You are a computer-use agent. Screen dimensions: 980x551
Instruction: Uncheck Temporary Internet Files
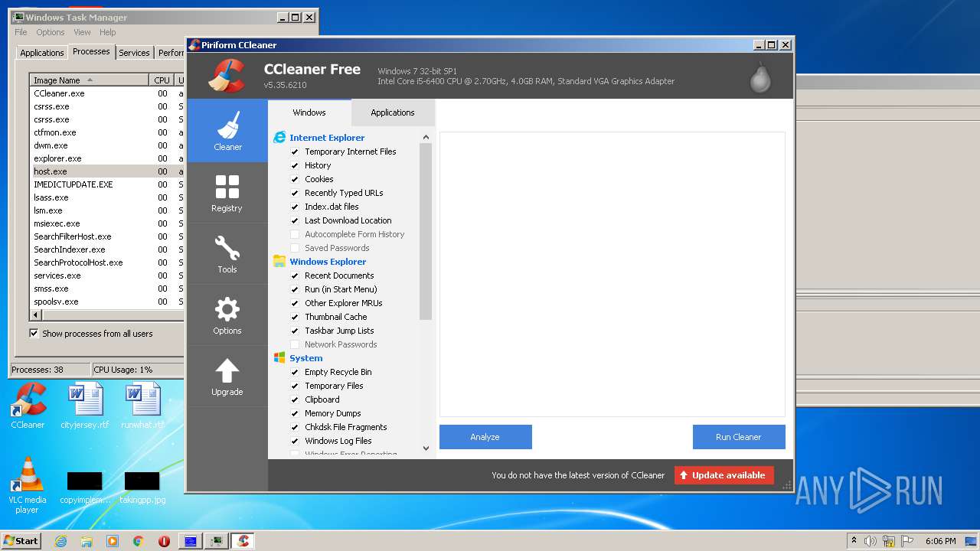[x=295, y=152]
